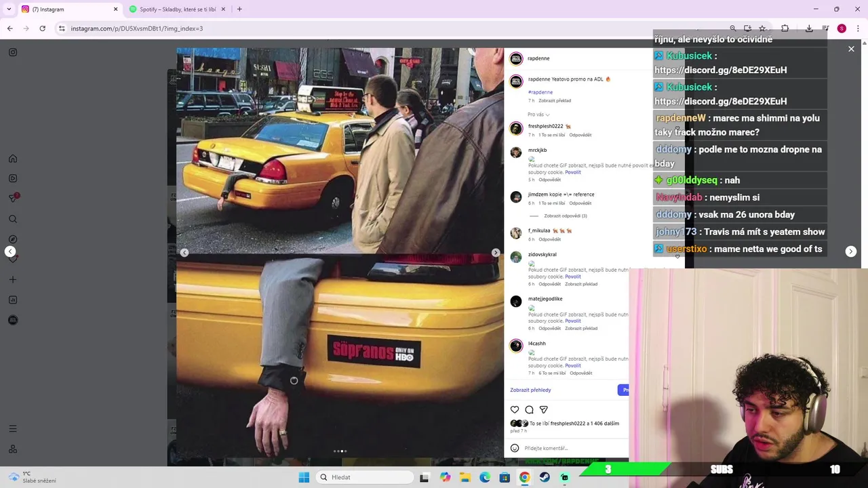Open File Explorer from taskbar
Image resolution: width=868 pixels, height=488 pixels.
pos(465,477)
